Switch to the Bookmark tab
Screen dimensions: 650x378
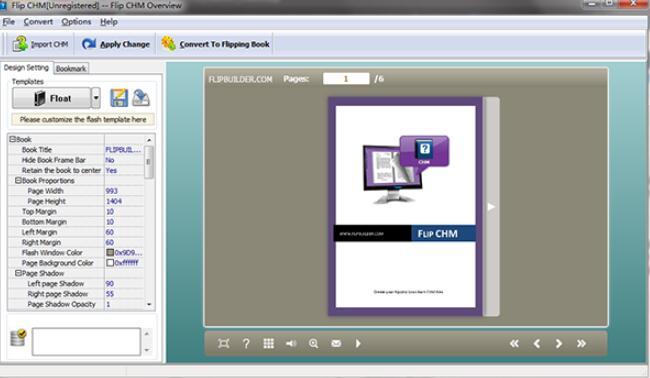[71, 68]
